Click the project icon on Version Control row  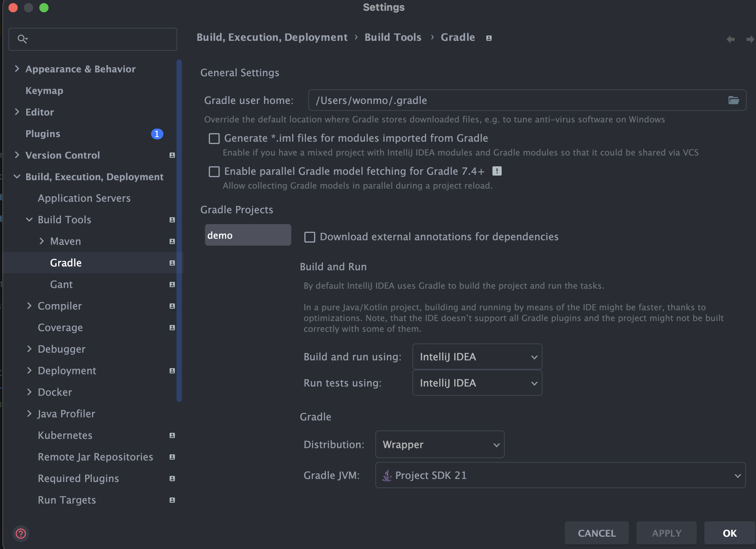172,155
